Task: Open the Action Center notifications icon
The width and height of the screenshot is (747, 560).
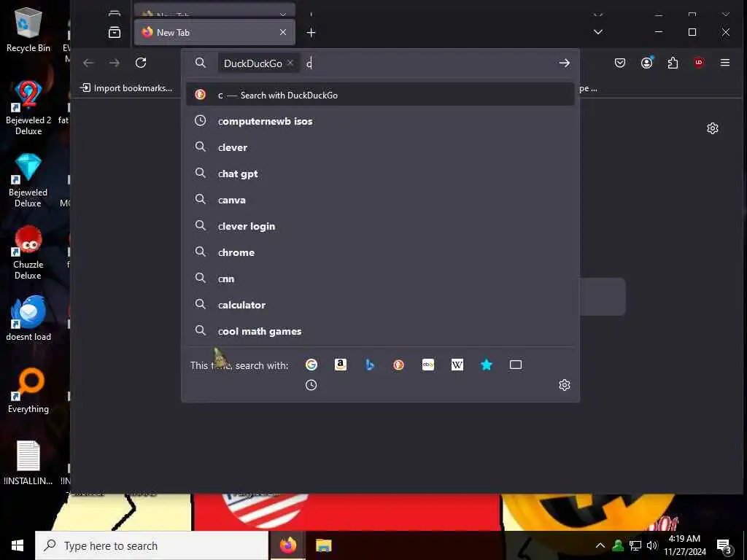Action: click(x=724, y=545)
